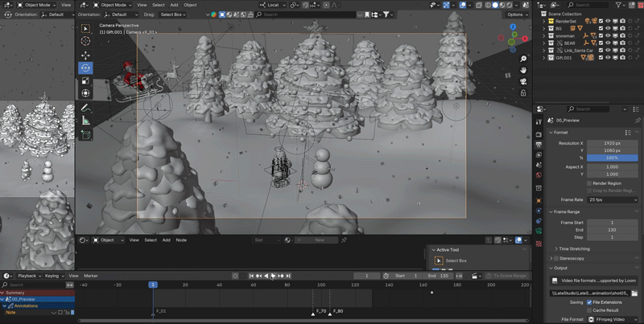Expand the RenderSet collection in outliner
The height and width of the screenshot is (324, 644).
point(544,21)
